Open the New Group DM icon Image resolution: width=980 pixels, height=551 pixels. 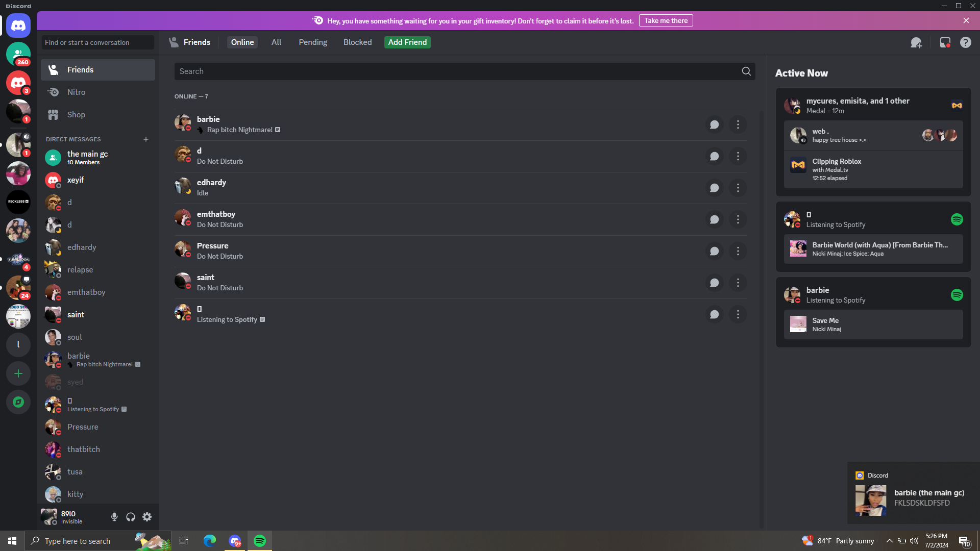coord(916,43)
